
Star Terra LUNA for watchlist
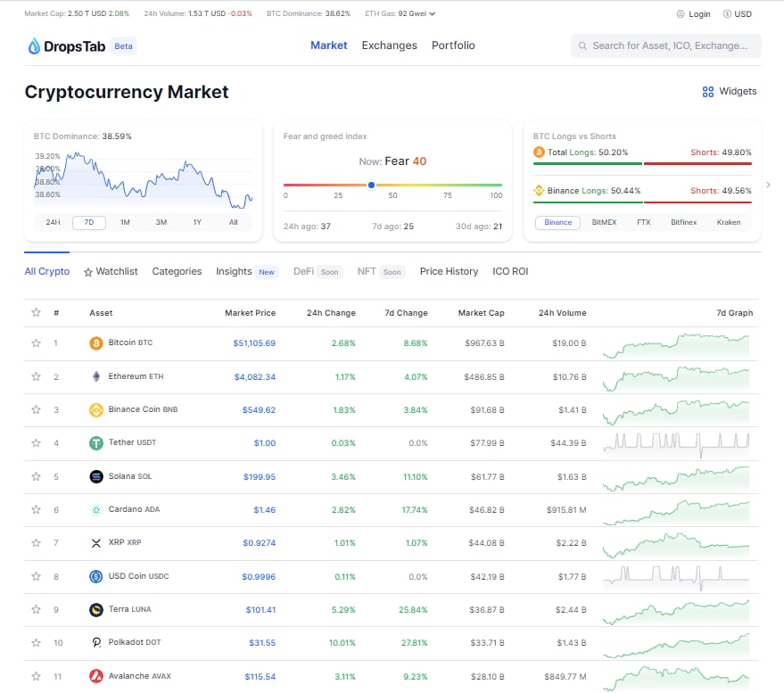coord(36,609)
